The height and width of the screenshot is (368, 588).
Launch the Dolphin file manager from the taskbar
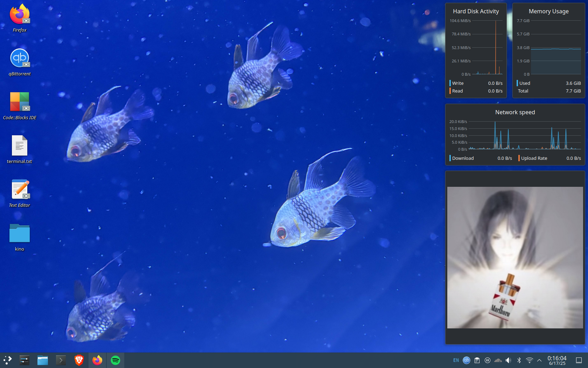43,360
